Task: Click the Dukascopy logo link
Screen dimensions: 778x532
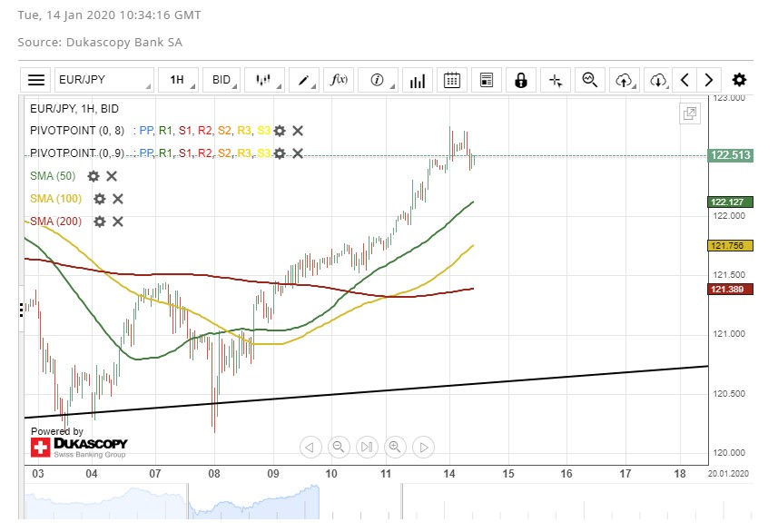Action: coord(79,446)
